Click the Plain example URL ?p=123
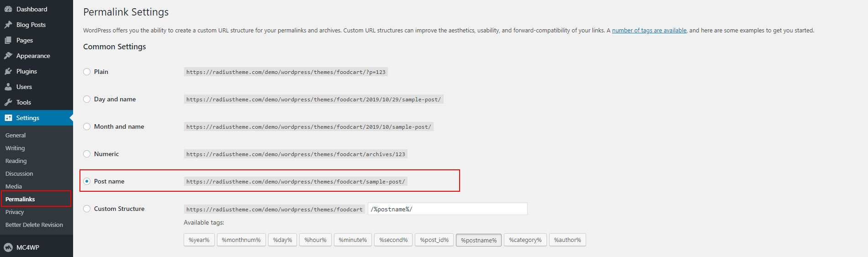Viewport: 868px width, 257px height. (x=286, y=72)
